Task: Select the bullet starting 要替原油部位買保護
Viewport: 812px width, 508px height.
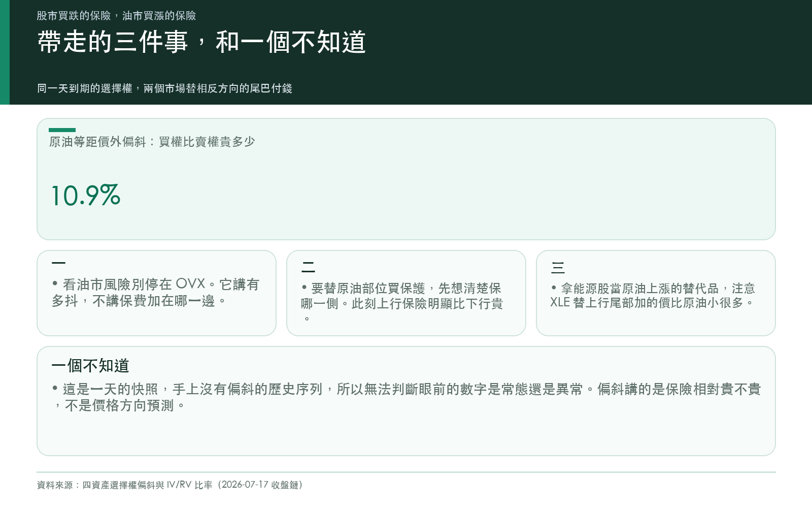Action: click(x=402, y=303)
